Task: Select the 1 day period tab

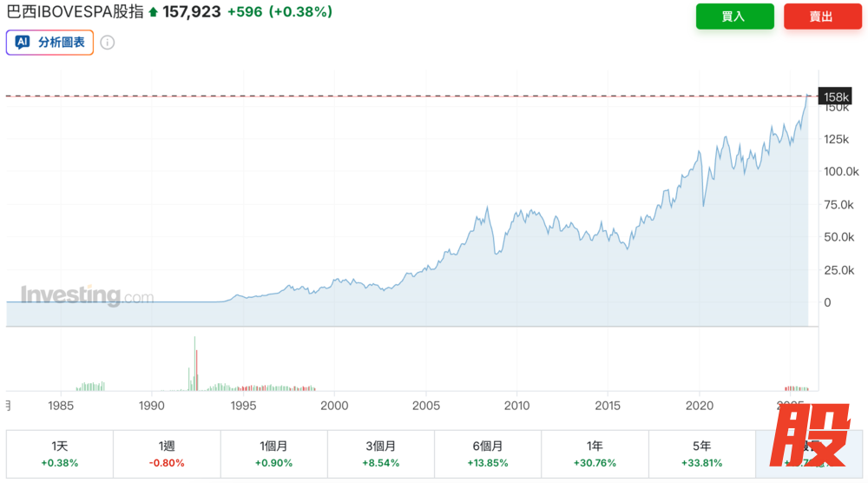Action: coord(59,453)
